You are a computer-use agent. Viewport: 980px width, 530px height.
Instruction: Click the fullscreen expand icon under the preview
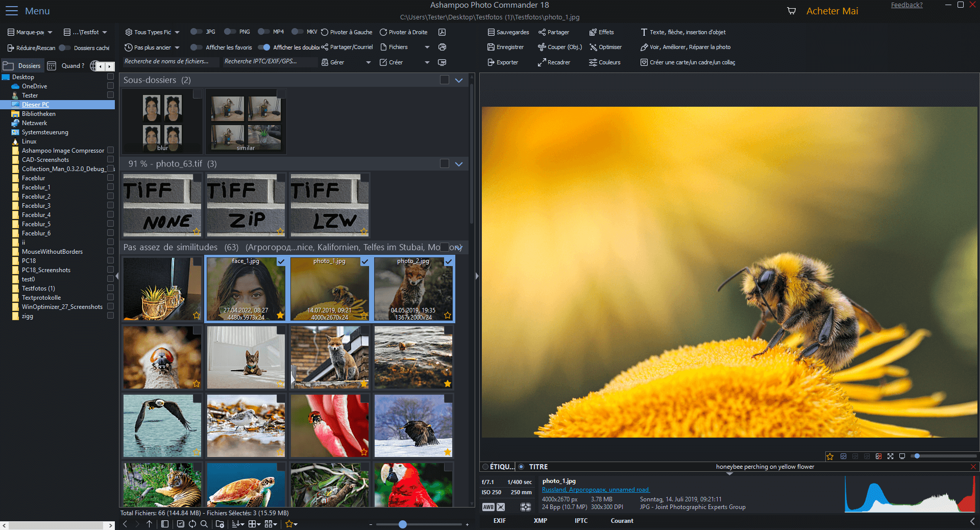tap(890, 456)
